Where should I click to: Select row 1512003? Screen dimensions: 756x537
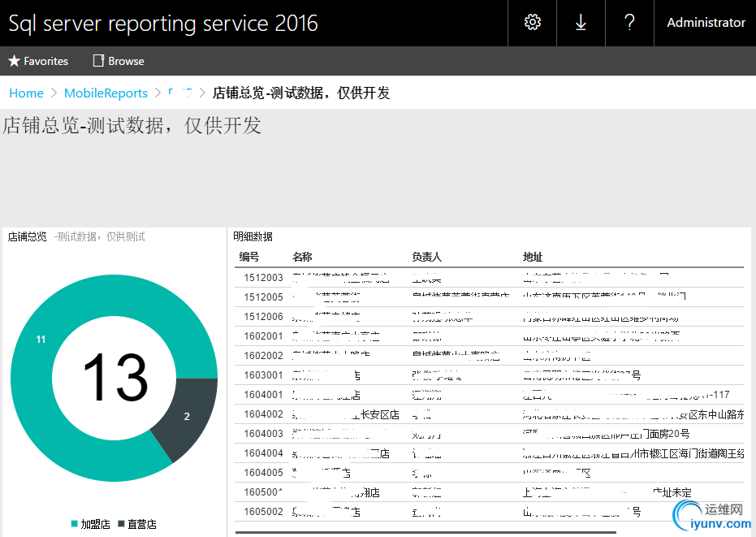pyautogui.click(x=489, y=277)
